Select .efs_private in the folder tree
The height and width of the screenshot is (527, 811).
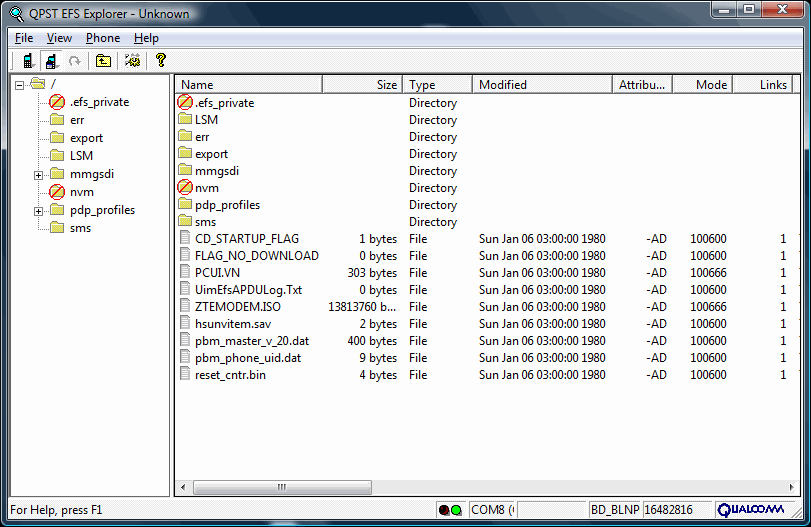(x=98, y=102)
